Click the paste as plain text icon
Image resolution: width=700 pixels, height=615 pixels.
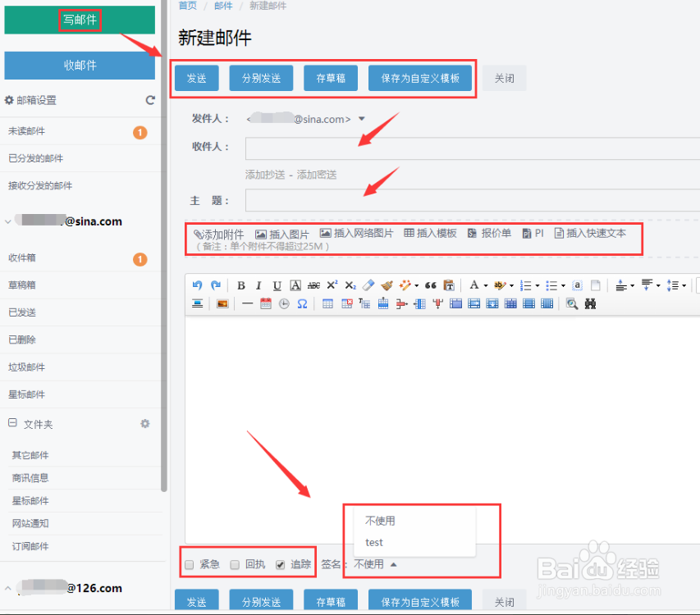click(449, 285)
